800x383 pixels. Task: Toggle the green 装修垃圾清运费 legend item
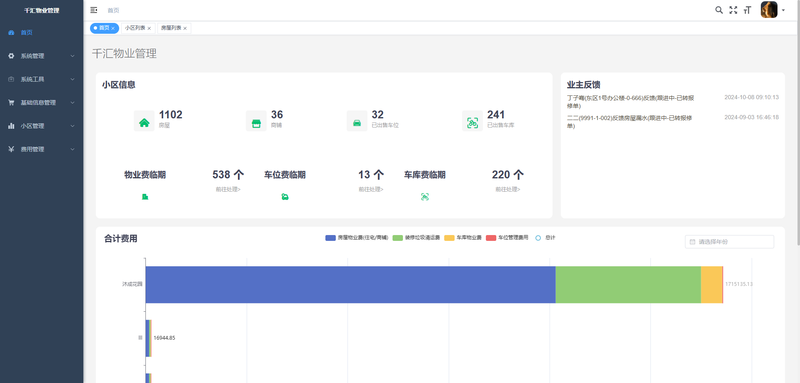[x=416, y=238]
